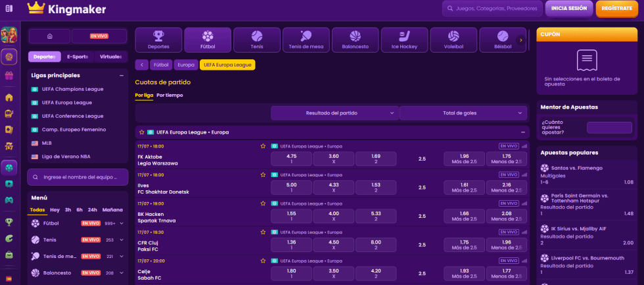Choose the Baloncesto sport icon tile
Viewport: 644px width, 285px height.
[355, 39]
